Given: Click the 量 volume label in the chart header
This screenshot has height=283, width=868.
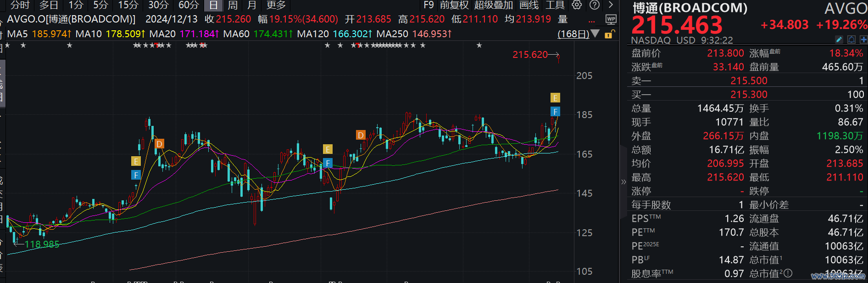Looking at the screenshot, I should click(563, 19).
